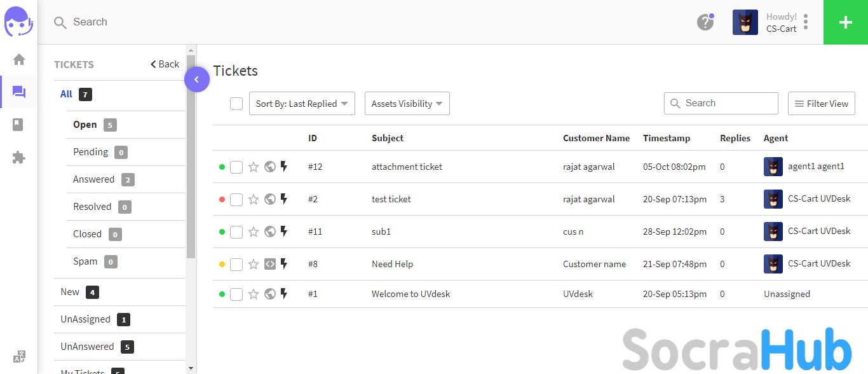Image resolution: width=868 pixels, height=374 pixels.
Task: Select the UnAssigned tickets filter
Action: coord(85,319)
